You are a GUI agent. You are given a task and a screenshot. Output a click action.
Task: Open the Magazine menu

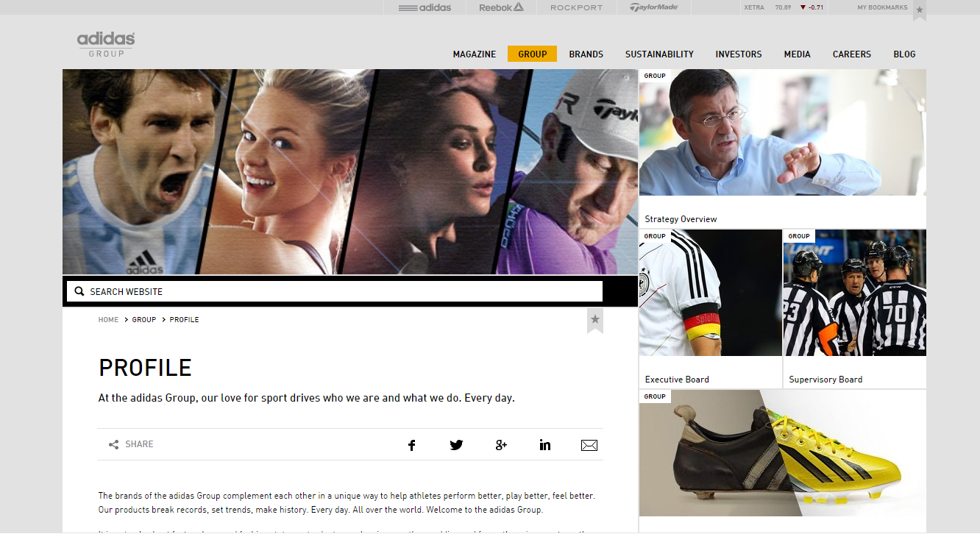[475, 54]
